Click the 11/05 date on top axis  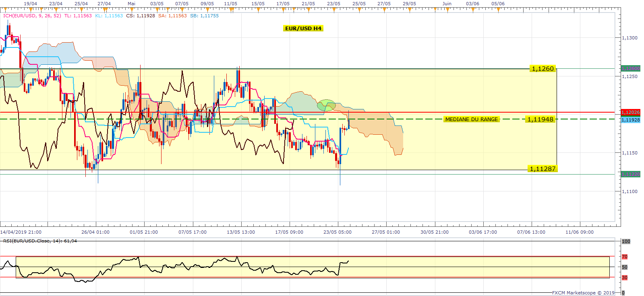231,4
